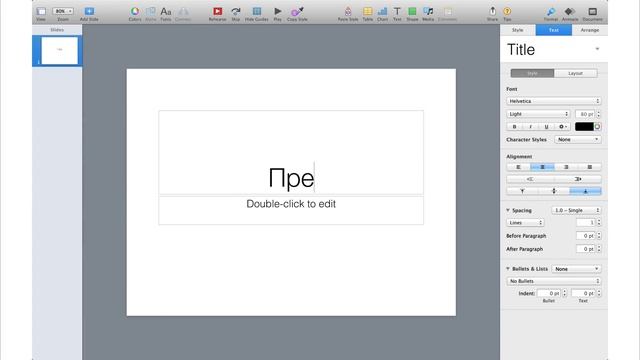Toggle Underline formatting
640x360 pixels.
pyautogui.click(x=546, y=127)
